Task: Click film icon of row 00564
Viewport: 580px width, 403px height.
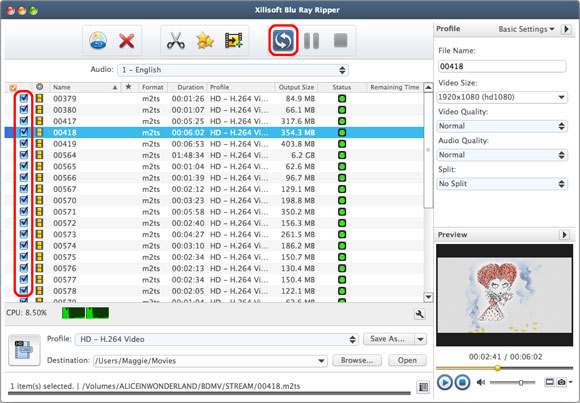Action: (x=39, y=155)
